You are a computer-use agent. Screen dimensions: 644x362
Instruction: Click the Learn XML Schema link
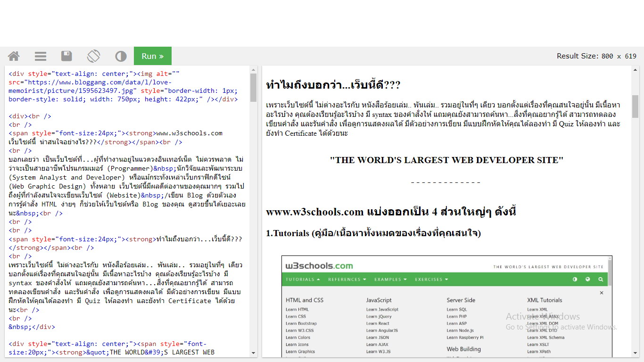pyautogui.click(x=546, y=337)
